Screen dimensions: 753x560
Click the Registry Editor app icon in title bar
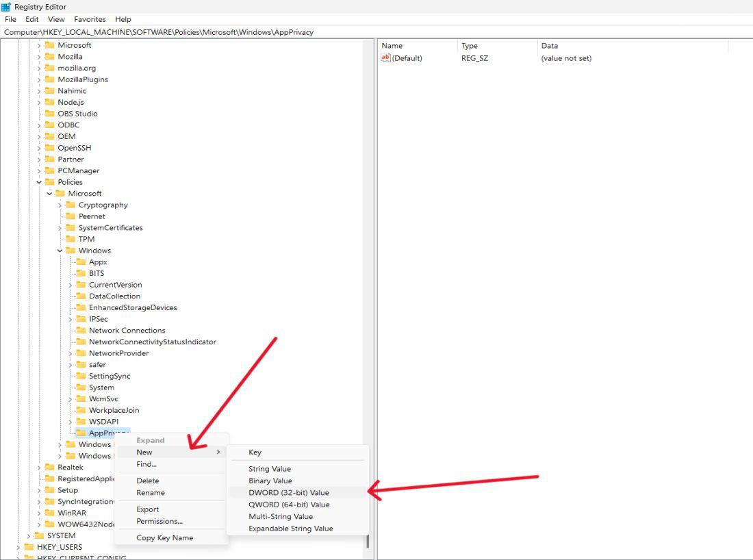[5, 7]
